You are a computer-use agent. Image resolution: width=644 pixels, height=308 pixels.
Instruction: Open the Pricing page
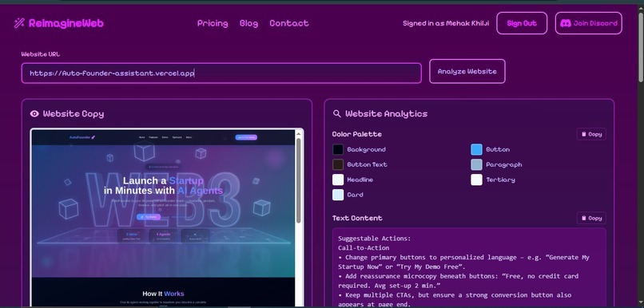click(213, 23)
